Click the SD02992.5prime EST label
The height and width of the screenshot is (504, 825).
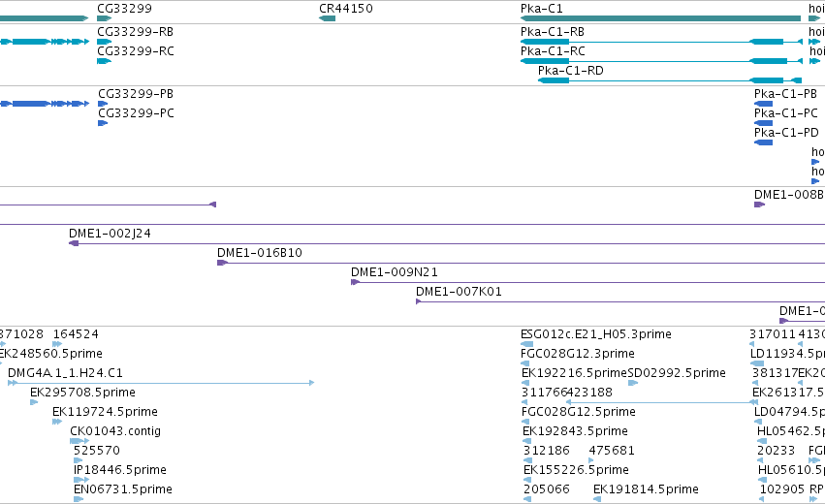pos(677,373)
